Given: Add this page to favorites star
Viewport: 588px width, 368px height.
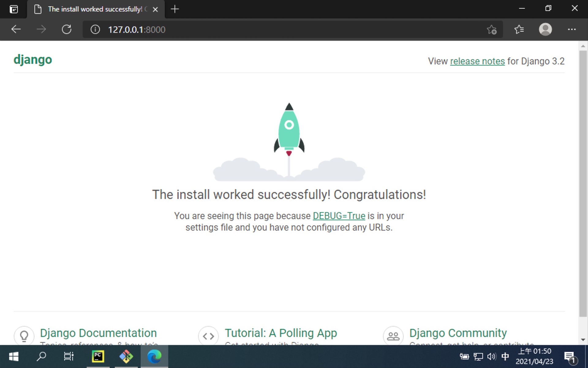Looking at the screenshot, I should click(492, 30).
